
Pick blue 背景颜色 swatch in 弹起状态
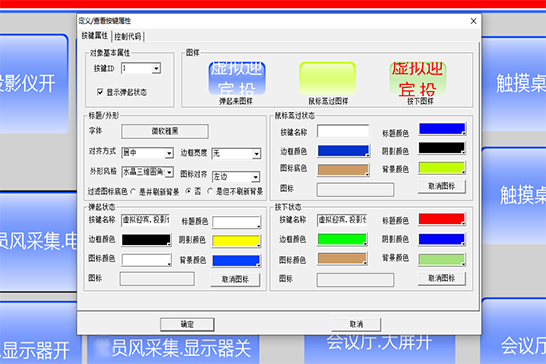click(x=236, y=261)
